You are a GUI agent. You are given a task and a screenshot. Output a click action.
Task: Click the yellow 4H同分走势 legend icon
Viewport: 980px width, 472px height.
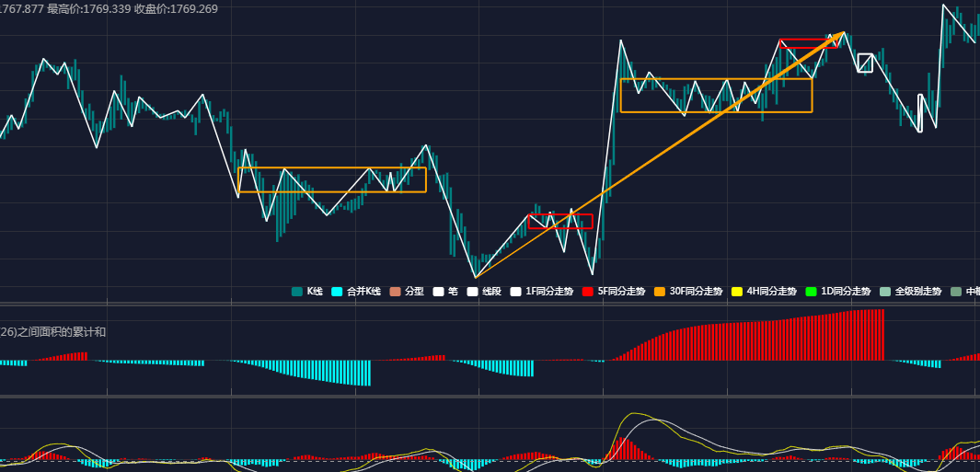tap(737, 292)
